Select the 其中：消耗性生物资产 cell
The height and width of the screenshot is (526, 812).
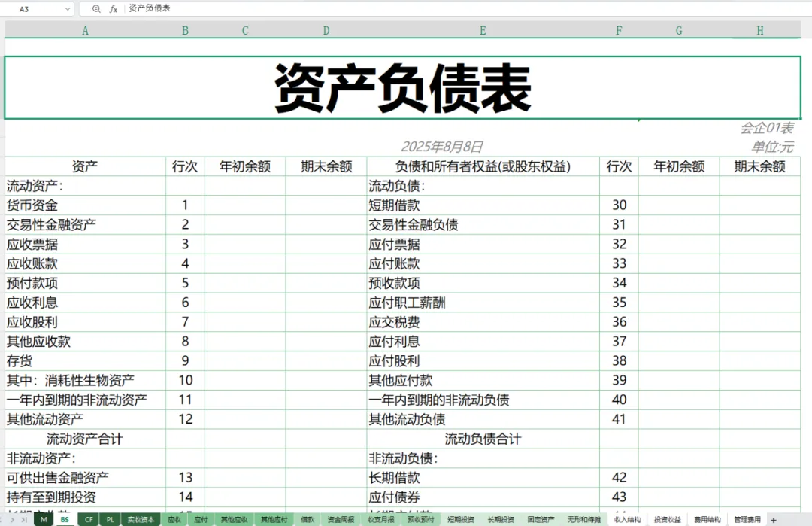click(86, 380)
